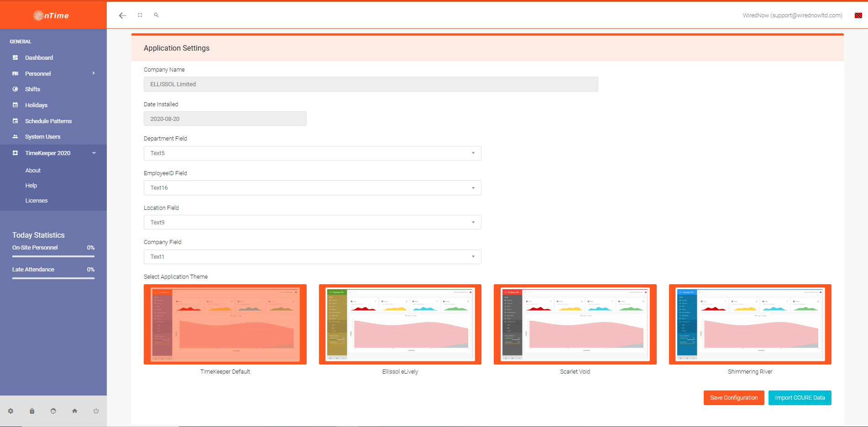
Task: Click the Scarlet Void caption
Action: (575, 372)
